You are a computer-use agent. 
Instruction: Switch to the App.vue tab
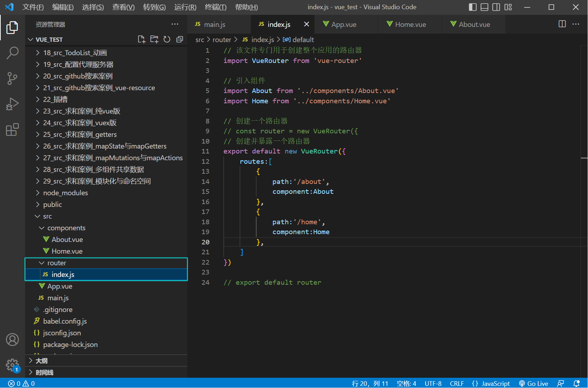click(346, 24)
